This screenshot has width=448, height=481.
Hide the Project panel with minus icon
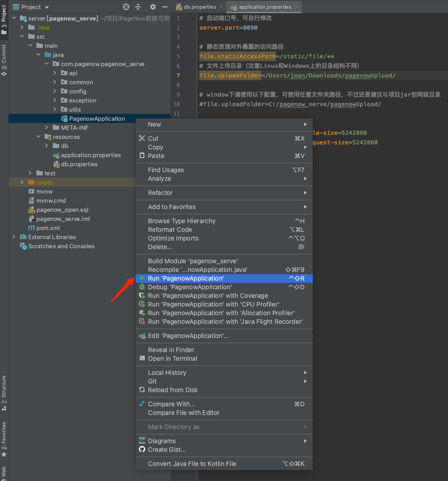coord(163,7)
